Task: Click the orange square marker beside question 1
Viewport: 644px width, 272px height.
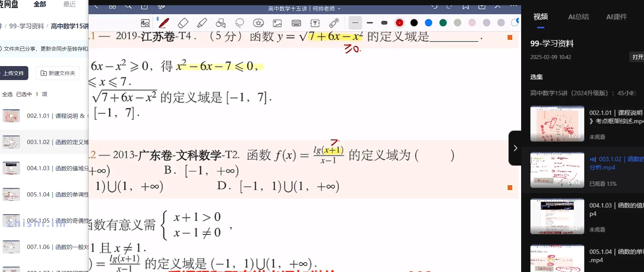Action: click(510, 37)
